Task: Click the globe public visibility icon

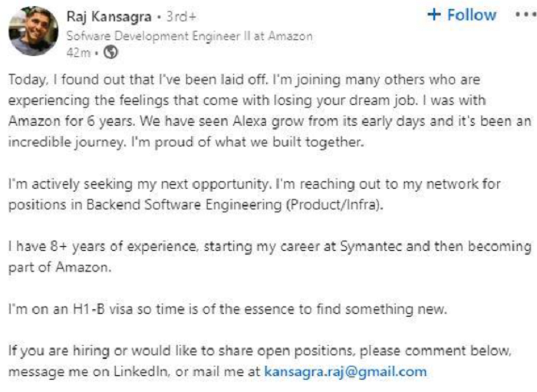Action: click(110, 52)
